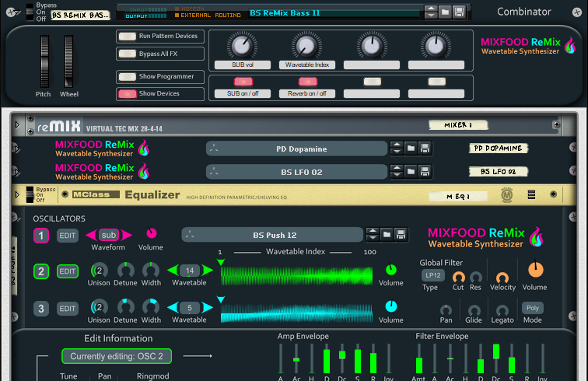
Task: Expand the MClass Equalizer device
Action: pyautogui.click(x=17, y=194)
